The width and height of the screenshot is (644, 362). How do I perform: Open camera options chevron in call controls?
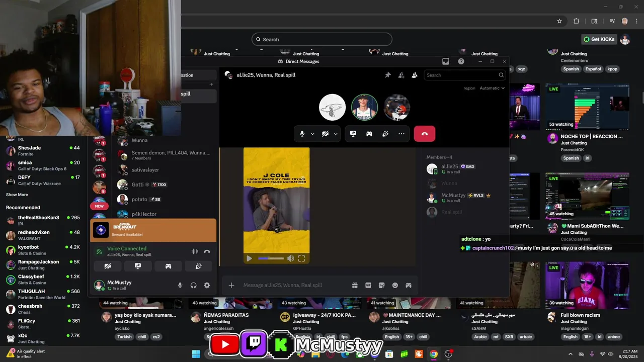tap(336, 134)
